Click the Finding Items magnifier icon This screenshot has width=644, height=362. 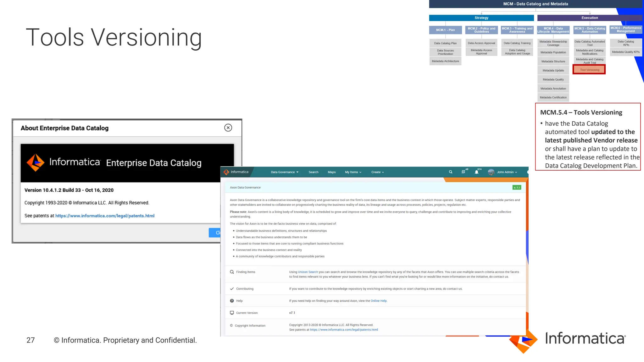click(232, 272)
